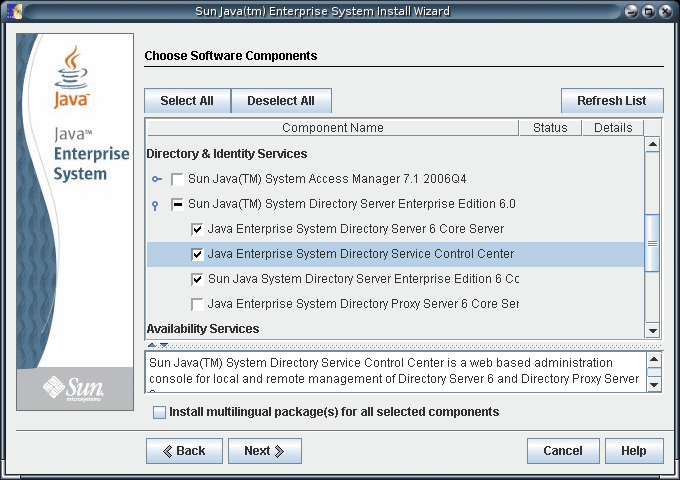Click the Details column header
680x480 pixels.
(x=612, y=128)
